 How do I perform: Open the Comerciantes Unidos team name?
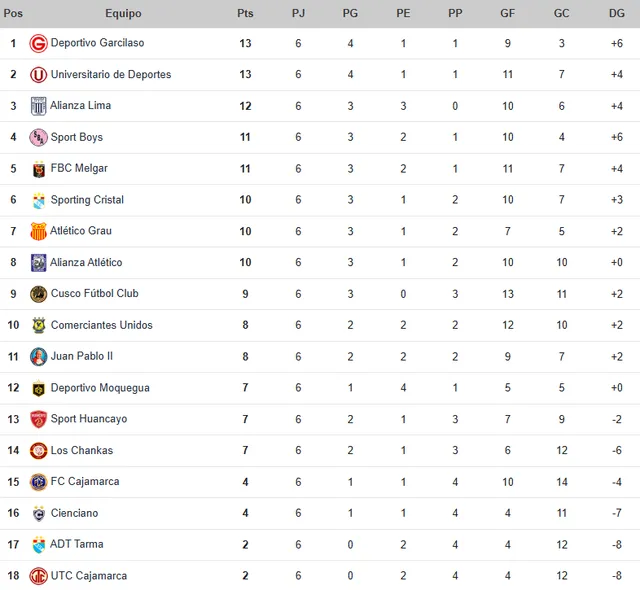tap(102, 325)
